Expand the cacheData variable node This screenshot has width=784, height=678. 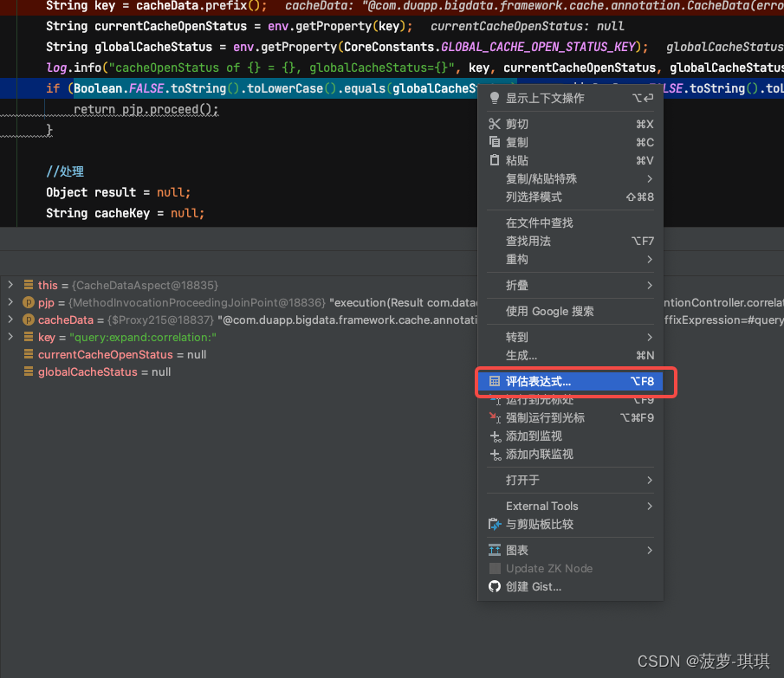click(x=10, y=320)
